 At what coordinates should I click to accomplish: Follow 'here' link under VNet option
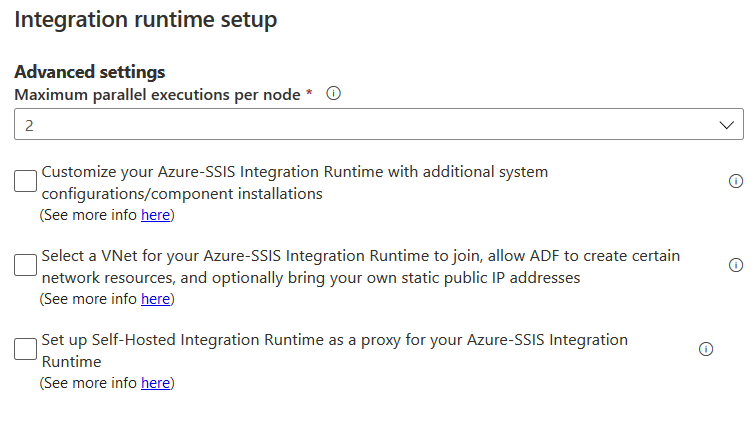[x=155, y=299]
